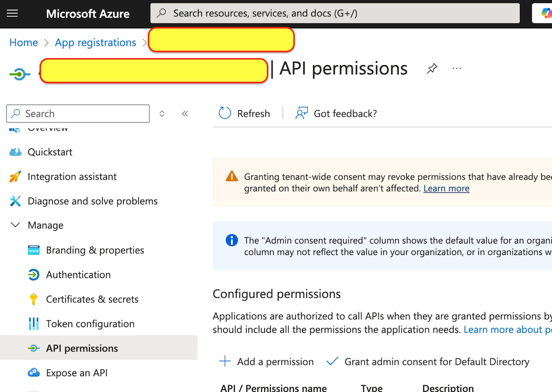Pin the API permissions page

432,69
